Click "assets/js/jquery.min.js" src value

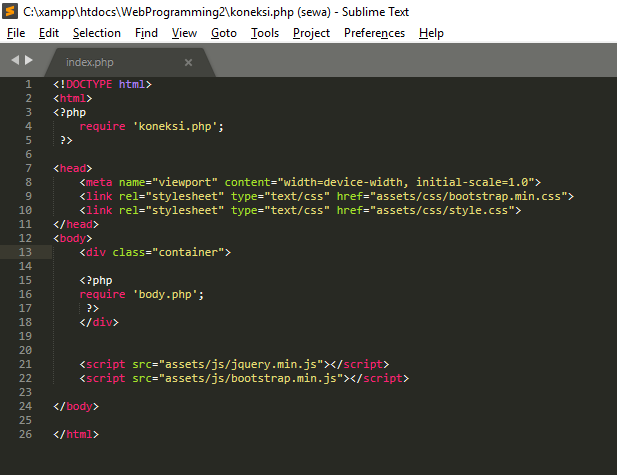(x=241, y=364)
